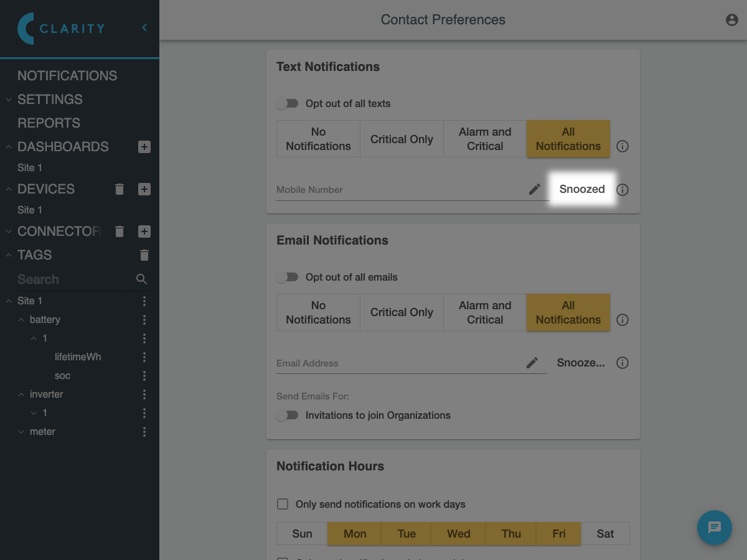
Task: Open the chat support bubble
Action: (714, 528)
